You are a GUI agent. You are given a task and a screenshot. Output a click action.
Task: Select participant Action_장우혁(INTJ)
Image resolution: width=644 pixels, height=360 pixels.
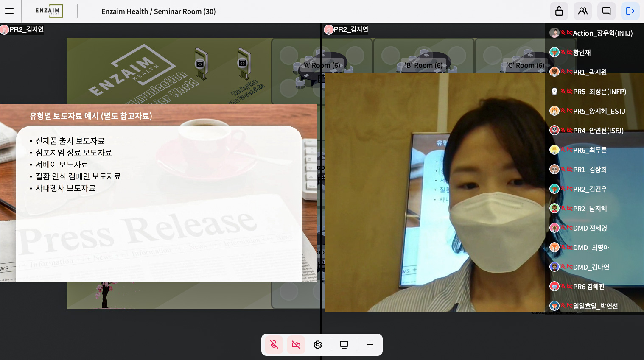(x=602, y=33)
